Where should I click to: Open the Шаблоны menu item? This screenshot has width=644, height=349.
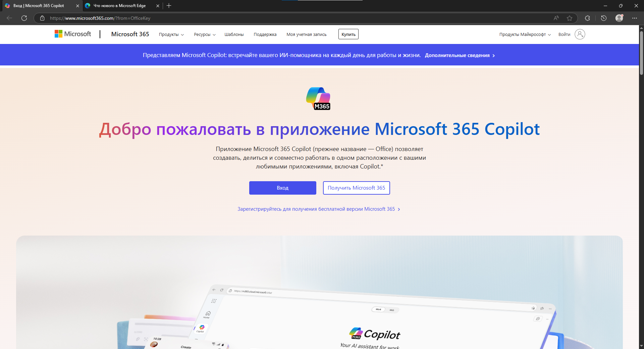tap(234, 35)
